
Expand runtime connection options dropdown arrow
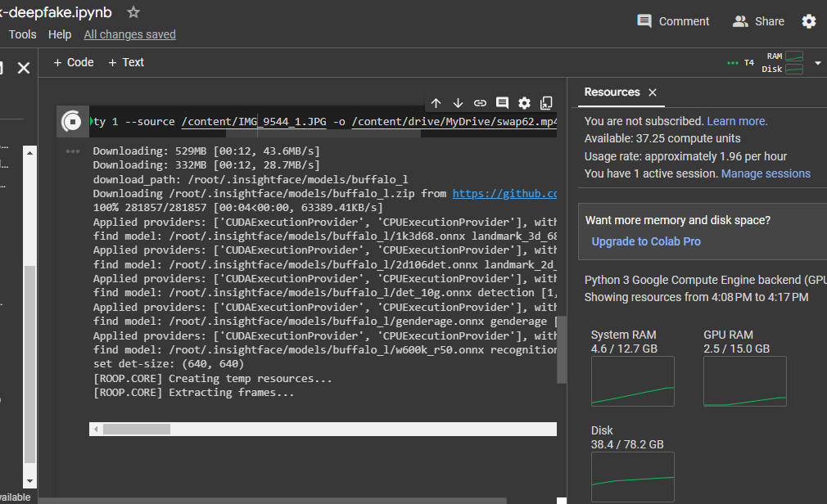(817, 63)
